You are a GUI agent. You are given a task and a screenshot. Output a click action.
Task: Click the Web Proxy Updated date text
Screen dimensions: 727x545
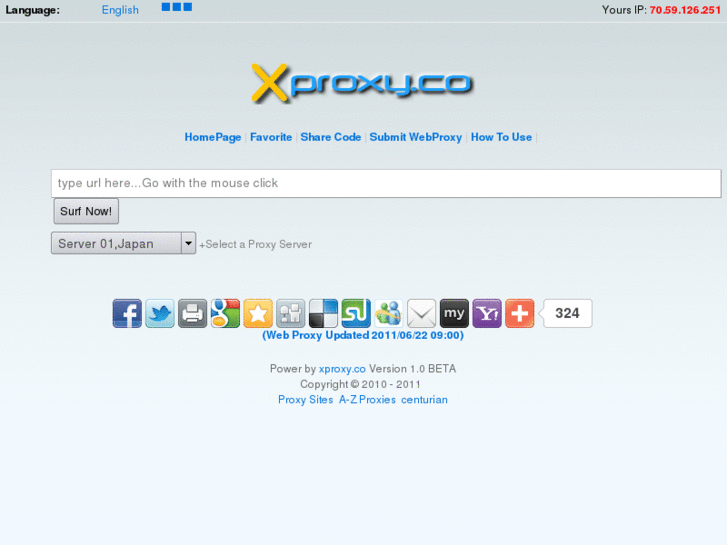click(x=363, y=335)
